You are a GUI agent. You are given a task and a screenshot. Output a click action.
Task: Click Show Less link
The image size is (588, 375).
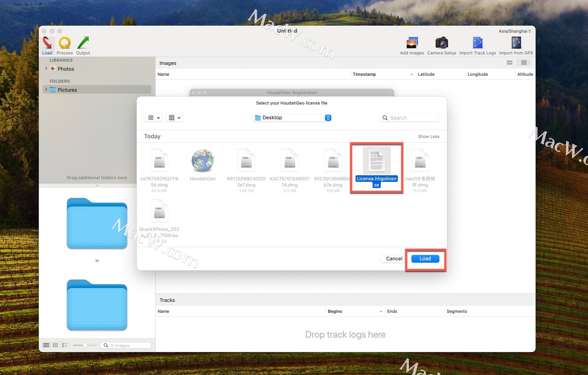(428, 136)
